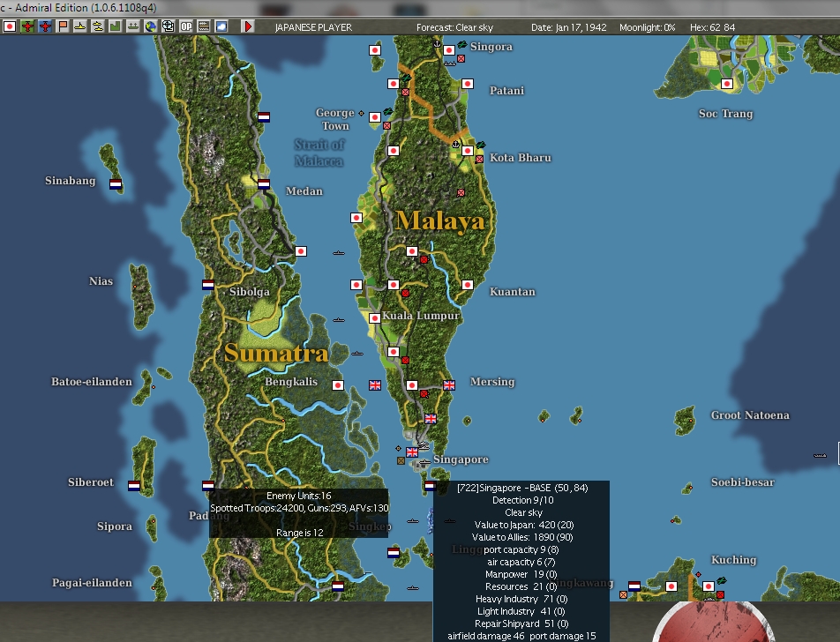Click the two yellow ships toolbar icon
Screen dimensions: 840x642
(x=97, y=26)
